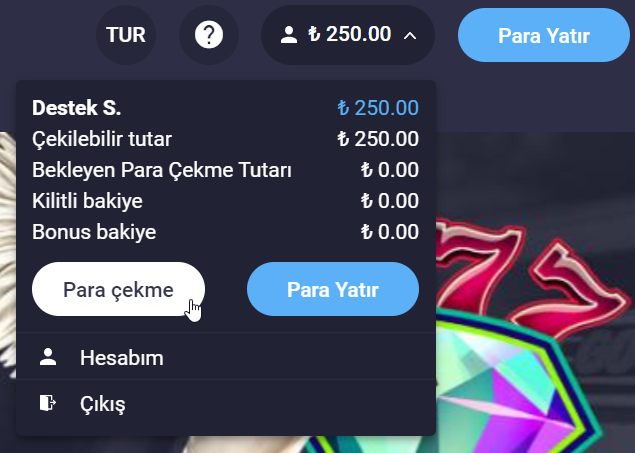Viewport: 635px width, 453px height.
Task: Click the ₺ 250.00 balance in header
Action: pyautogui.click(x=349, y=34)
